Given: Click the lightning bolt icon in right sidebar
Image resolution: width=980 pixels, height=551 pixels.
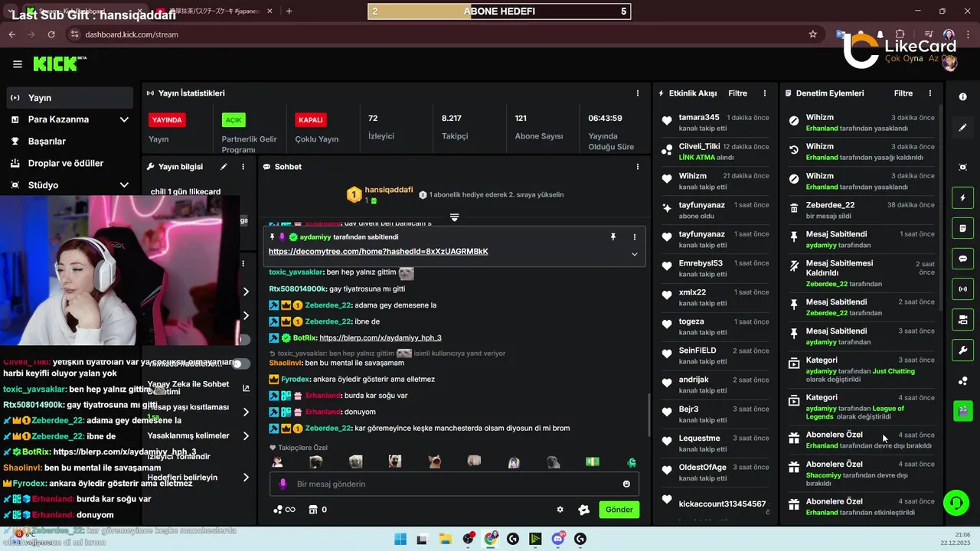Looking at the screenshot, I should tap(962, 198).
